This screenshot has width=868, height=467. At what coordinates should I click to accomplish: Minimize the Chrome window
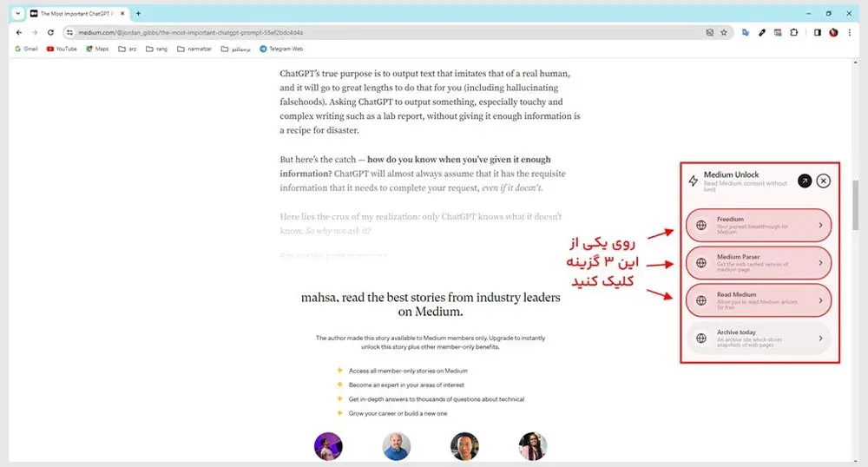click(808, 13)
